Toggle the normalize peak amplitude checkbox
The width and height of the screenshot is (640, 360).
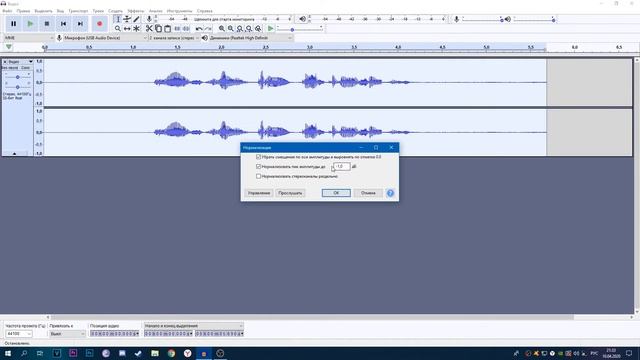tap(258, 167)
